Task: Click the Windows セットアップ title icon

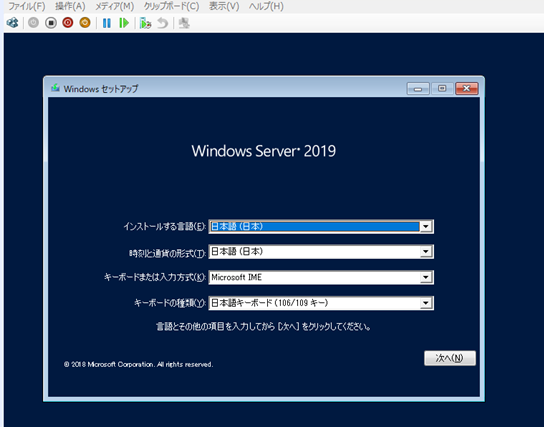Action: [55, 88]
